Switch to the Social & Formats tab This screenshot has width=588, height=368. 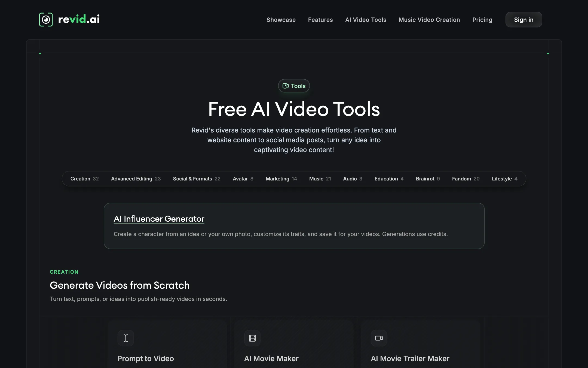point(197,179)
